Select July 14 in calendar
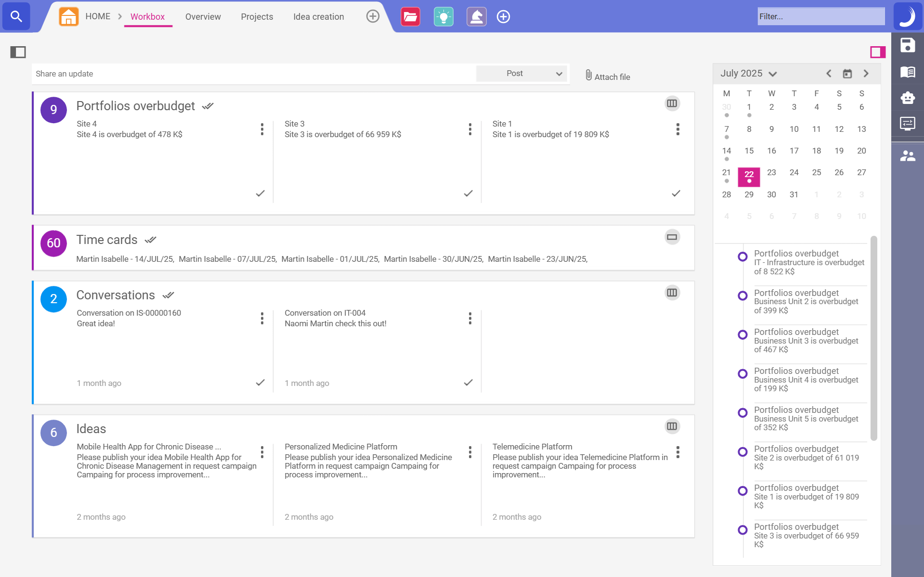 click(x=727, y=151)
